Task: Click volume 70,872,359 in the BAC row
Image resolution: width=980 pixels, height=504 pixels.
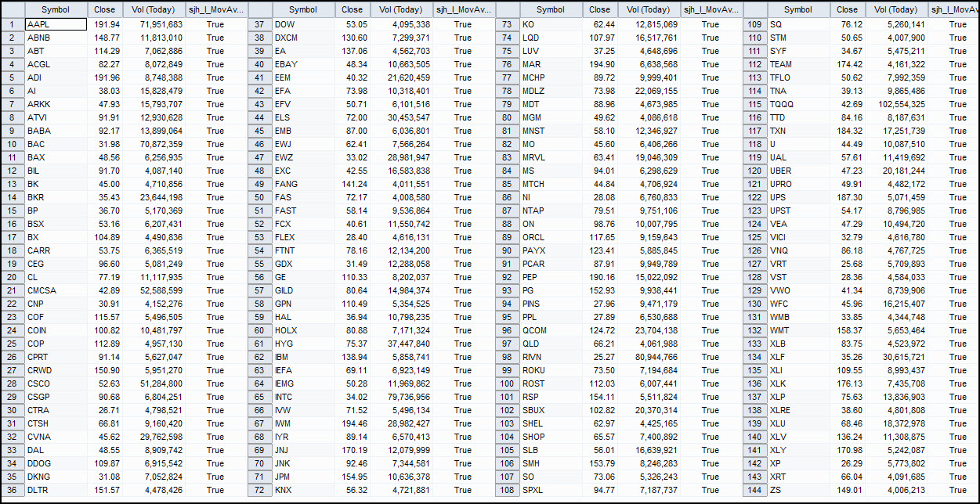Action: (154, 144)
